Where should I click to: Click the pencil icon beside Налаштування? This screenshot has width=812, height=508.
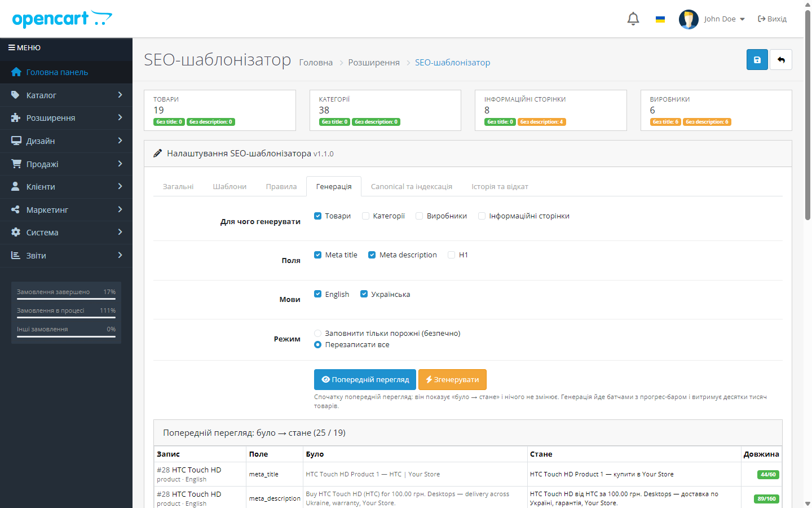tap(158, 154)
